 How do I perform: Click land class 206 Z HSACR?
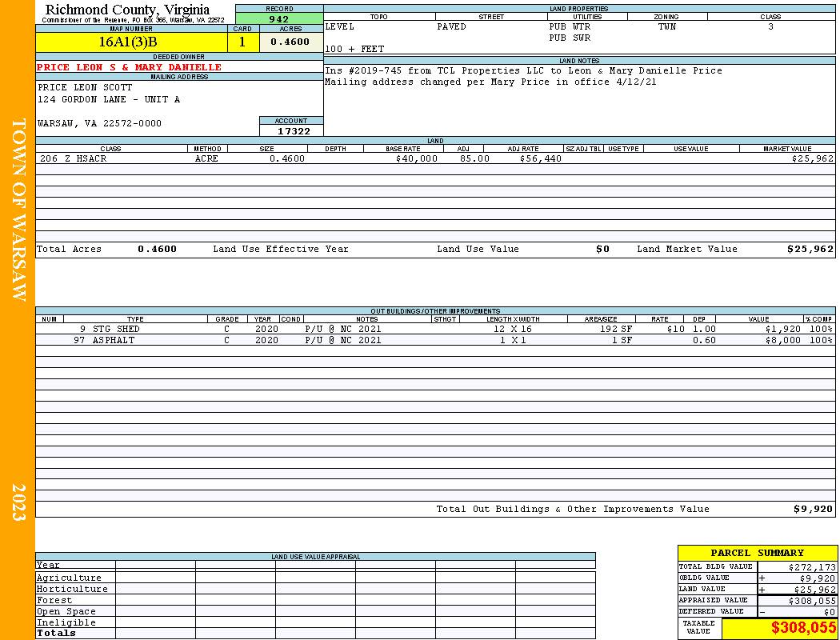74,158
